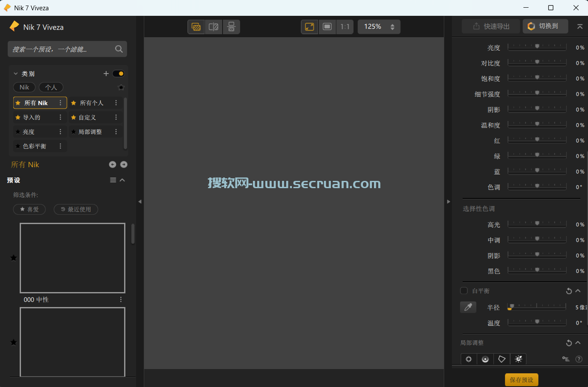Favorite the second preset thumbnail's star
Image resolution: width=588 pixels, height=387 pixels.
click(14, 342)
